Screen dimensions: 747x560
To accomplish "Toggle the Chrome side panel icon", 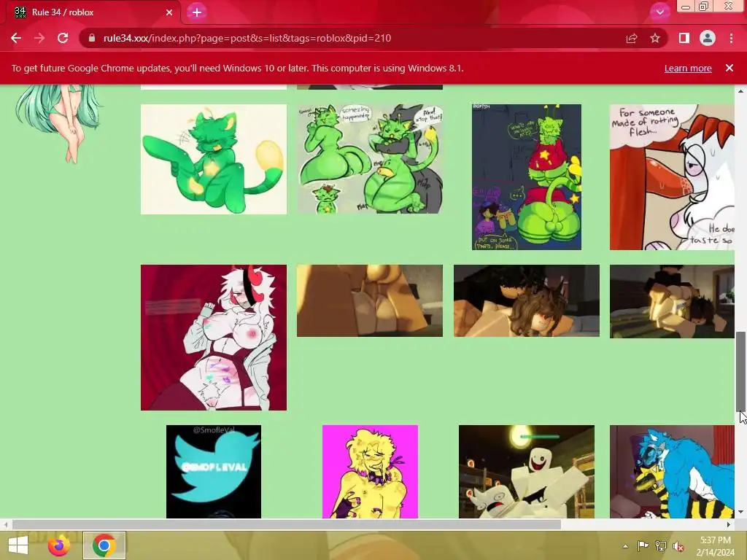I will [684, 38].
